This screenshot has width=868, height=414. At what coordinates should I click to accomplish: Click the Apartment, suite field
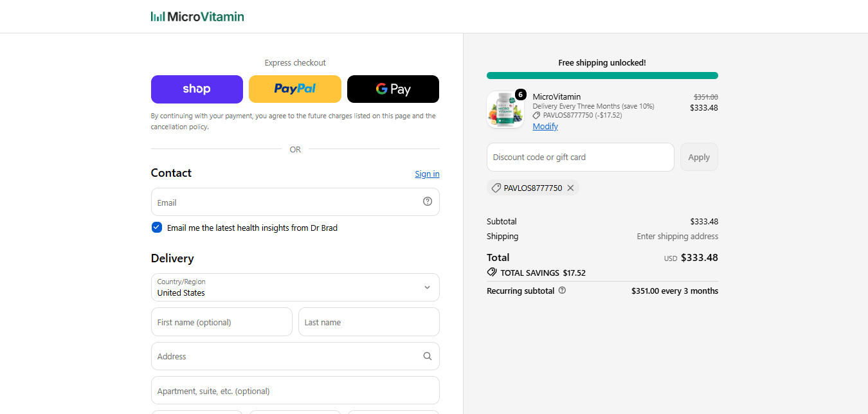click(x=295, y=391)
